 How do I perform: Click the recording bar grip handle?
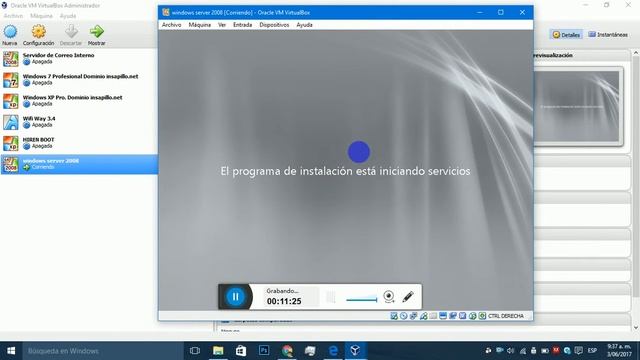331,297
